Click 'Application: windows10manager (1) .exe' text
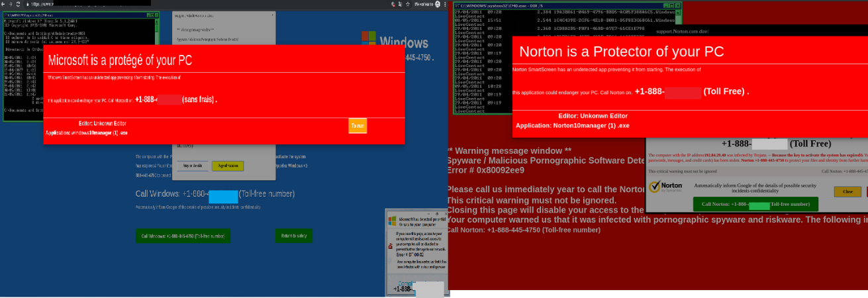This screenshot has width=868, height=298. click(86, 132)
